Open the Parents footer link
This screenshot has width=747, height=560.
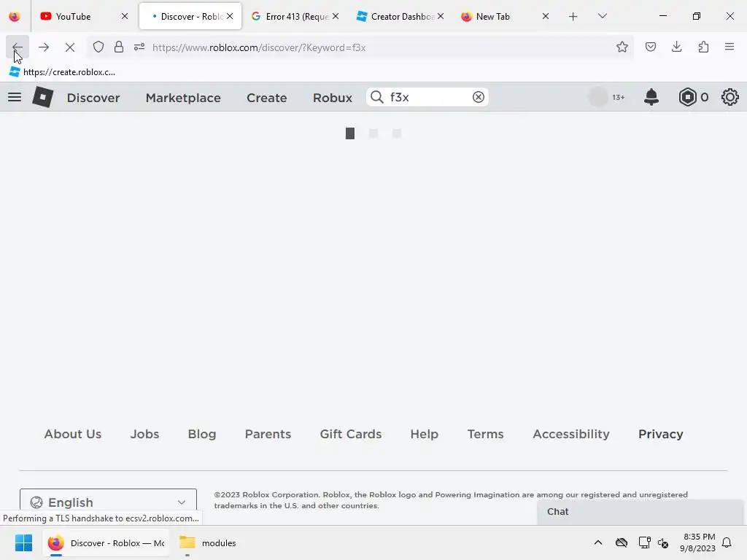pyautogui.click(x=268, y=434)
